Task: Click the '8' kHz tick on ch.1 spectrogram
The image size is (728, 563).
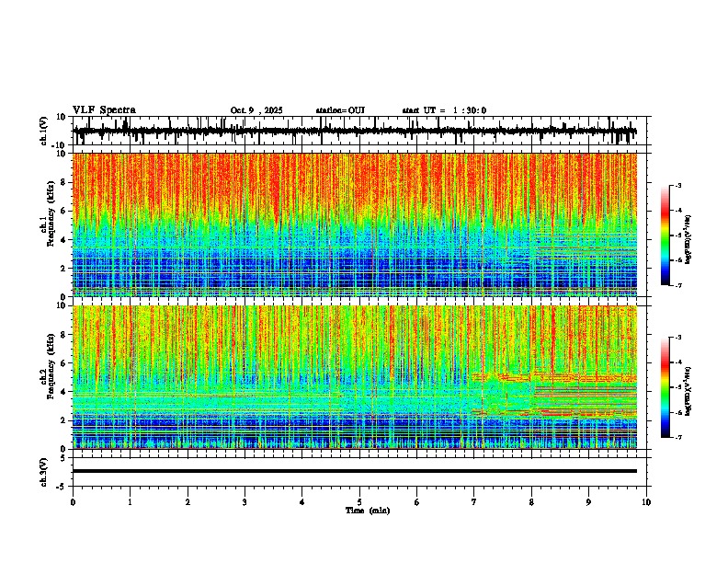Action: point(63,182)
